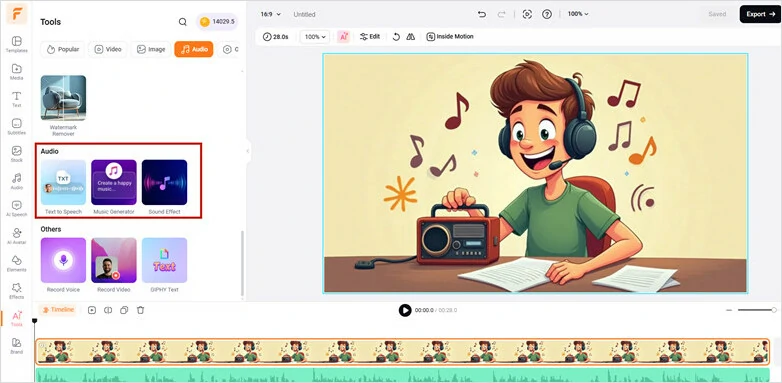Select the Video tools tab

click(x=108, y=49)
